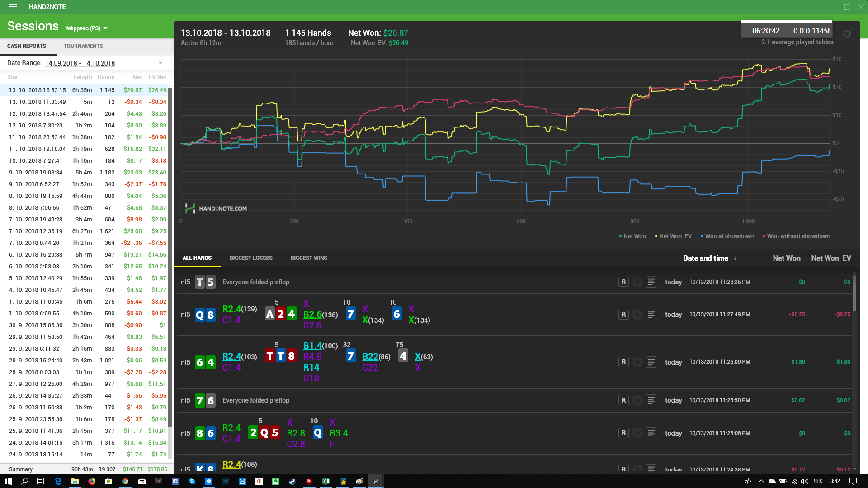Sort sessions by EV Net column
The image size is (868, 488).
[158, 77]
